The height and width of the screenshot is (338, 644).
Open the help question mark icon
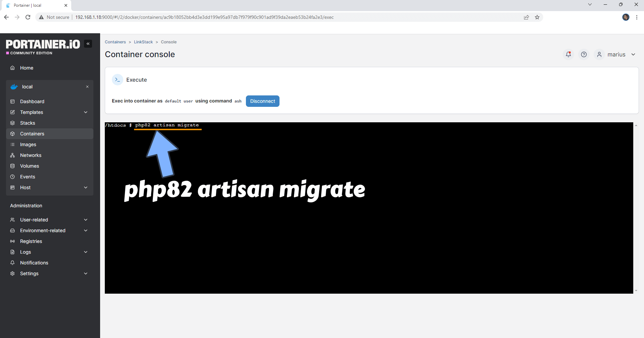(x=584, y=54)
